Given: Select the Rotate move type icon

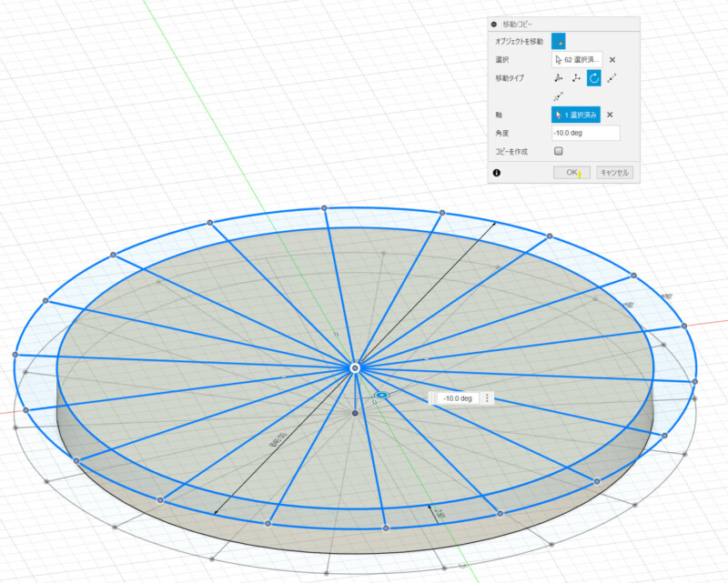Looking at the screenshot, I should (x=594, y=78).
